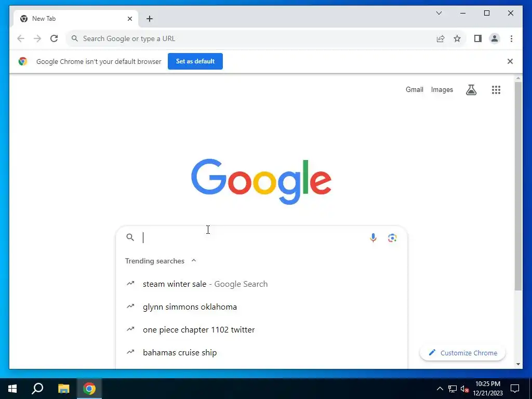Click the Customize Chrome button

(462, 353)
